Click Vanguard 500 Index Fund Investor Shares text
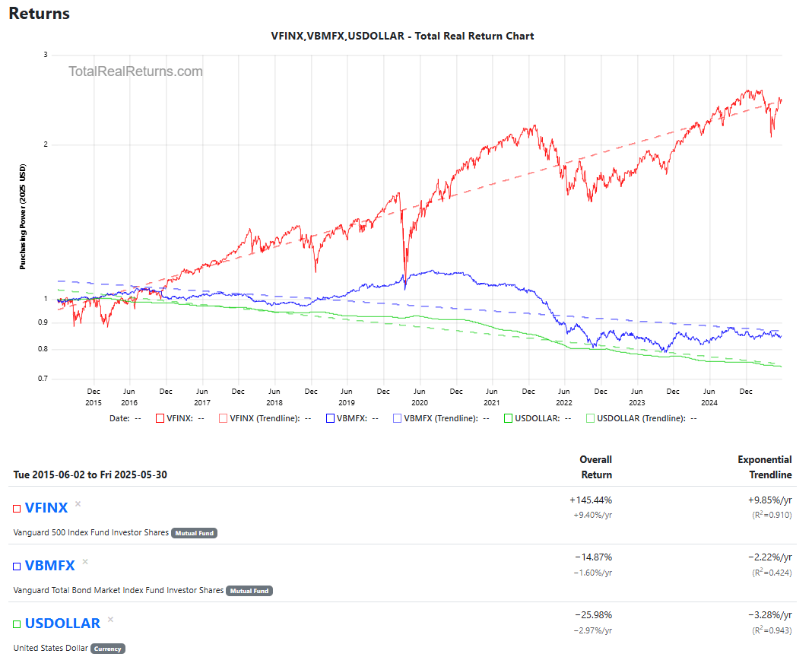The height and width of the screenshot is (657, 812). tap(90, 532)
